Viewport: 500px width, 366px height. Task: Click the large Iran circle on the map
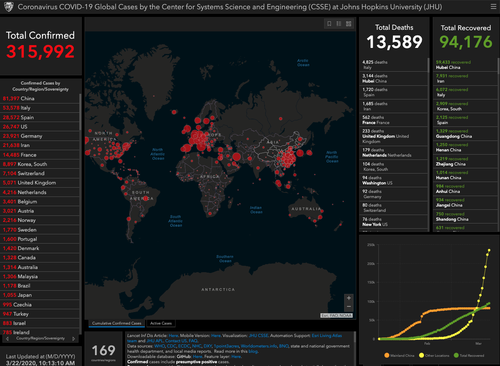(x=236, y=157)
